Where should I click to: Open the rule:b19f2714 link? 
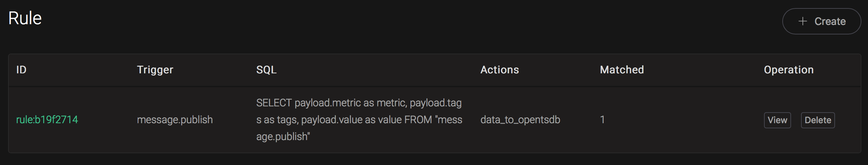47,120
